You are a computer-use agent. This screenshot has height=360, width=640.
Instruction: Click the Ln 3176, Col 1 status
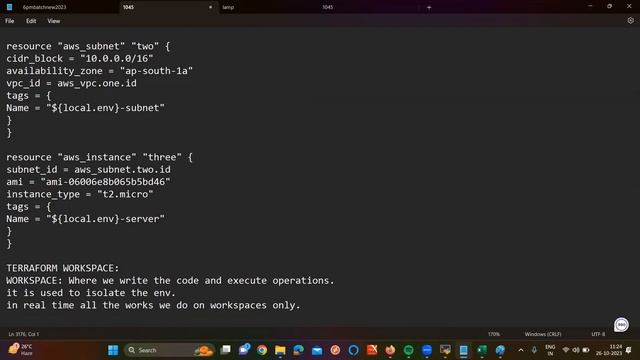(24, 334)
